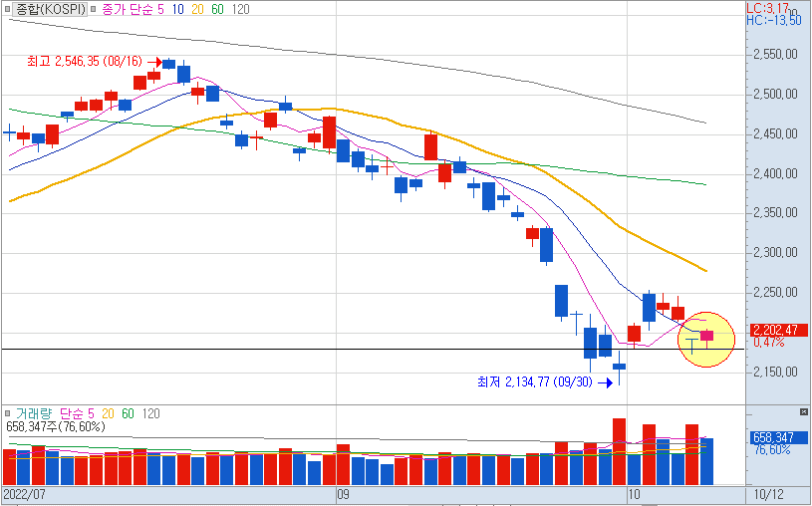Select the orange 20-day price MA label
Screen dimensions: 812x506
point(197,9)
